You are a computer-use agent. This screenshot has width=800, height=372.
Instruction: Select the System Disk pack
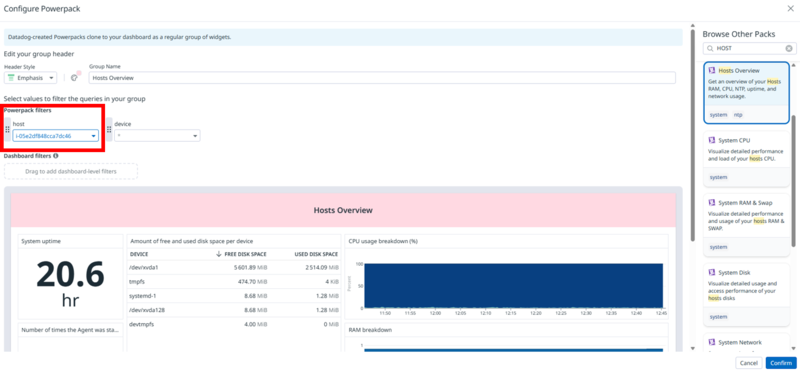(746, 294)
